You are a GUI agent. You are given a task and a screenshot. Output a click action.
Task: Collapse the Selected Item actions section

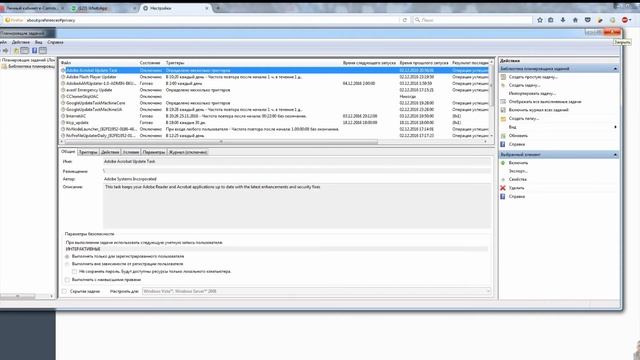click(x=615, y=155)
